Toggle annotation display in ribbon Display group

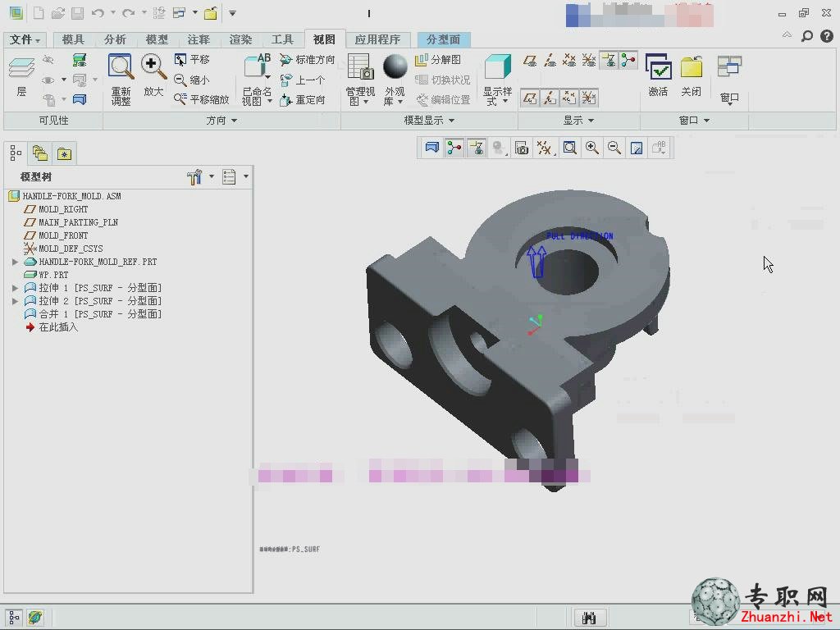tap(609, 60)
